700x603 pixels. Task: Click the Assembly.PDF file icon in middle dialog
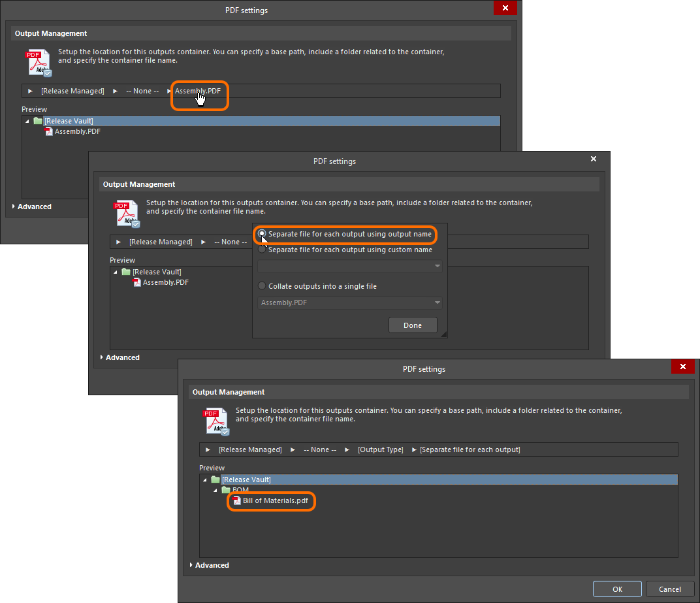coord(136,283)
